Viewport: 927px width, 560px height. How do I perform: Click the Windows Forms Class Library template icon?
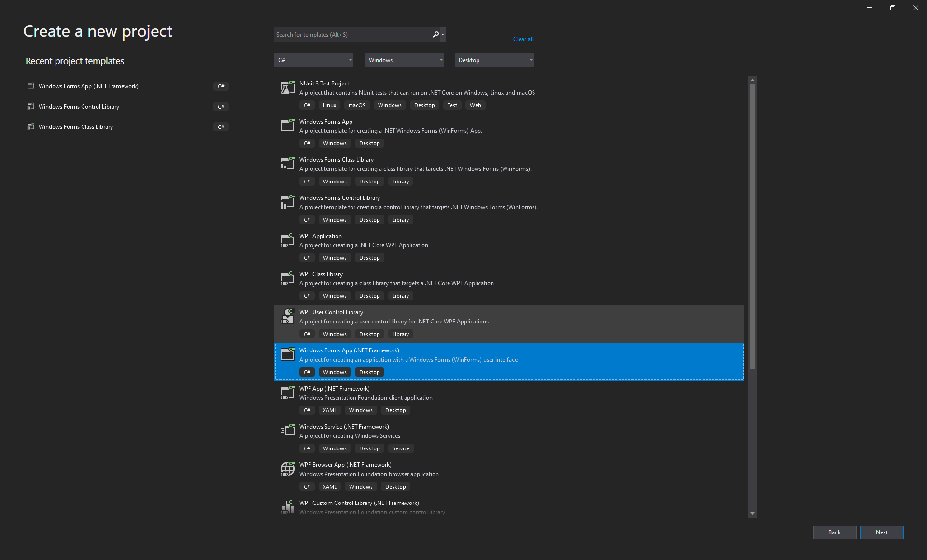click(x=288, y=164)
